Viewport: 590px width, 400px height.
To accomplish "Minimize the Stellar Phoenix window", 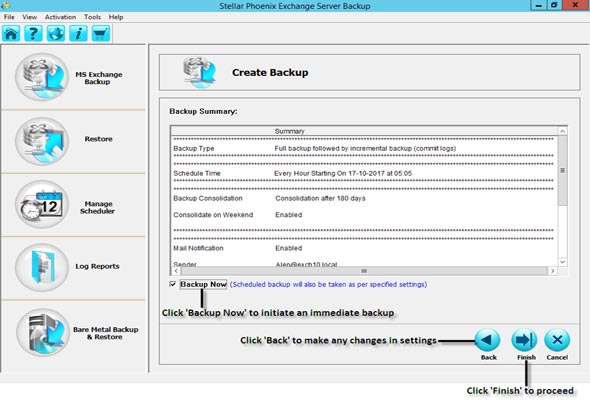I will pyautogui.click(x=539, y=5).
